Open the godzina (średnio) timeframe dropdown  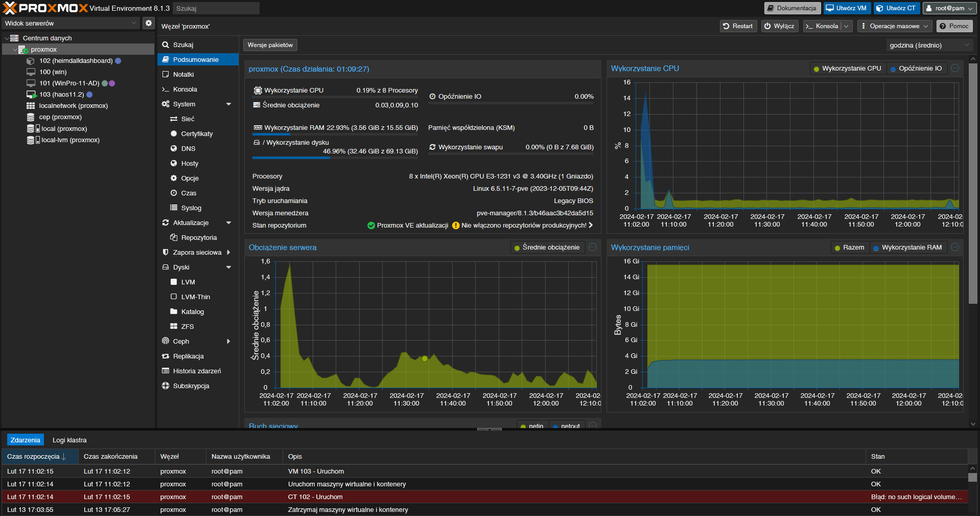(928, 46)
